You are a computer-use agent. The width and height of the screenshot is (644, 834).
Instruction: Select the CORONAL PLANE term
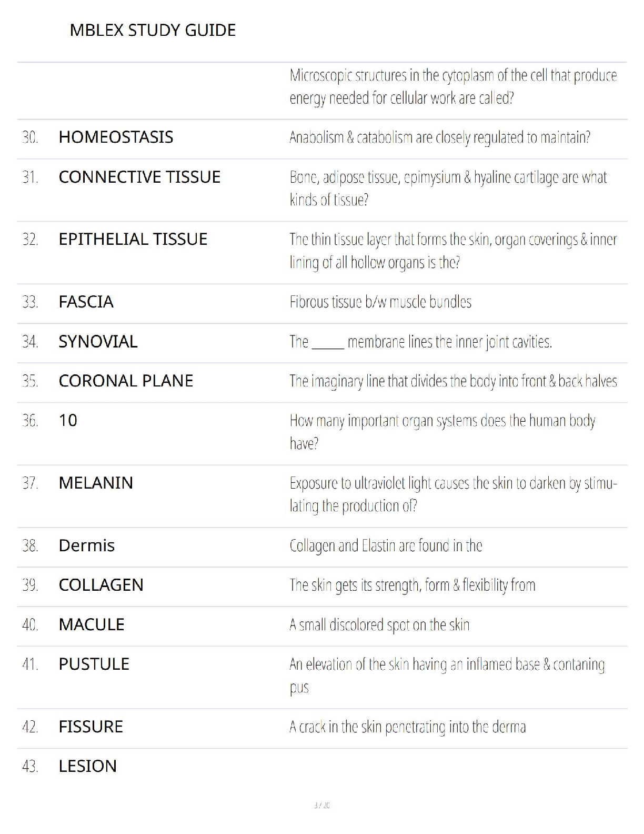click(x=126, y=381)
